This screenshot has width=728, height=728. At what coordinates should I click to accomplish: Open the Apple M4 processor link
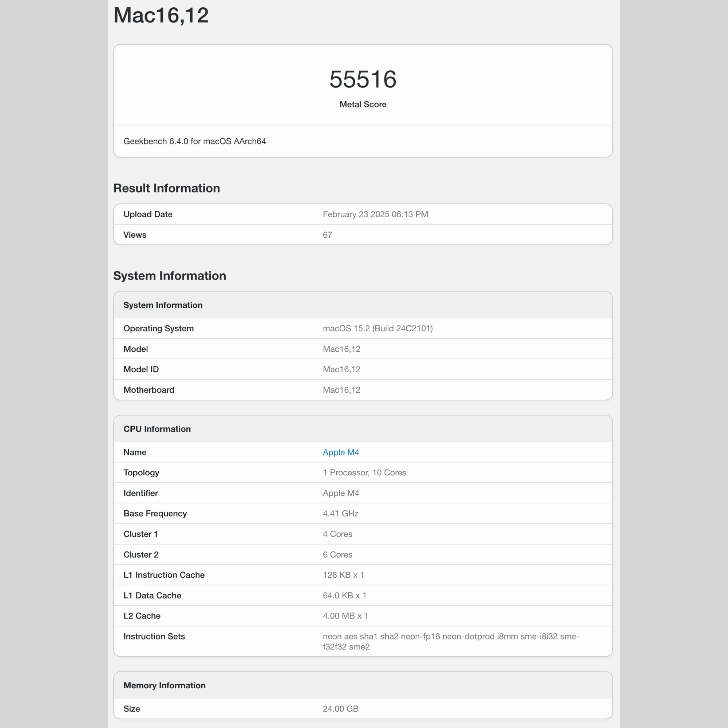pyautogui.click(x=341, y=452)
